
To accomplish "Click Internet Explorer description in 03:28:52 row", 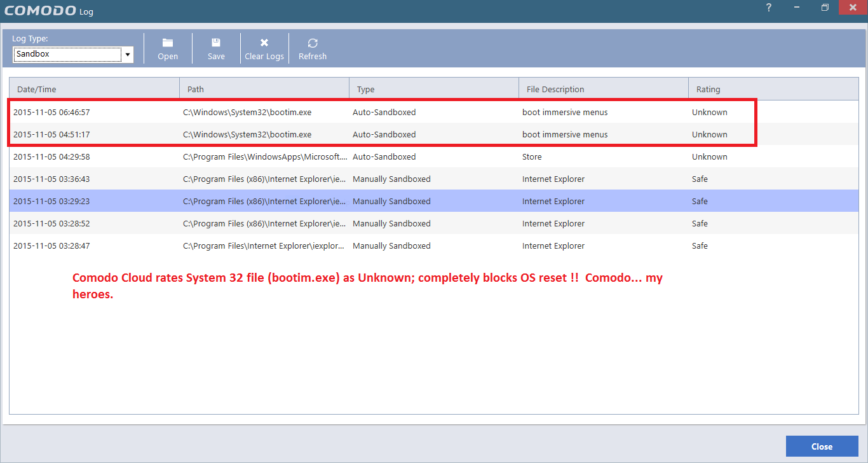I will pos(553,224).
